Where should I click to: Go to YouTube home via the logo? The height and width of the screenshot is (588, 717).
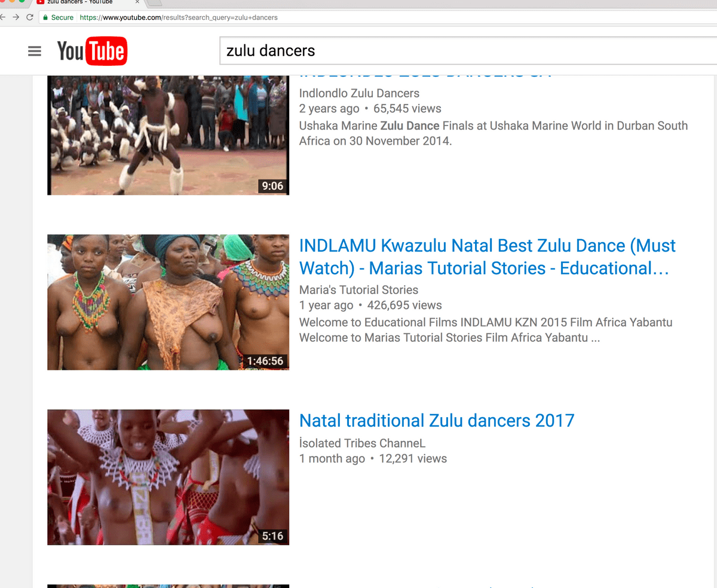[x=92, y=51]
